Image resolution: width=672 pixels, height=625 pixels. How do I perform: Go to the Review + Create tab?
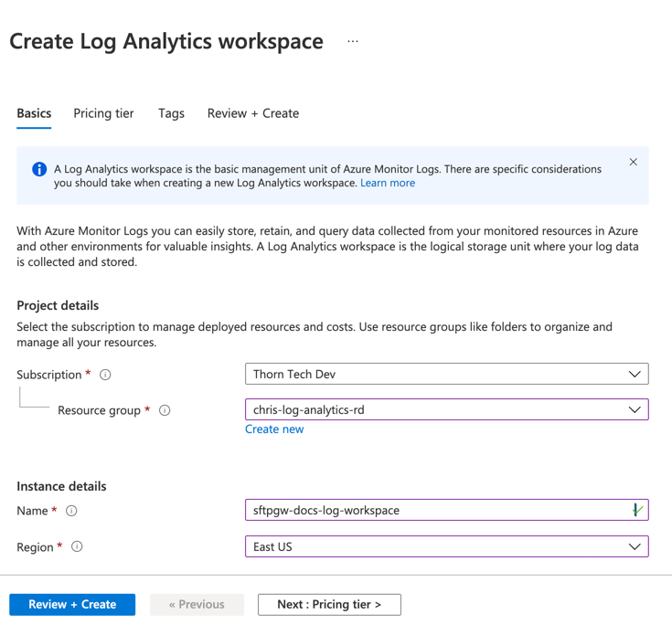pyautogui.click(x=253, y=113)
